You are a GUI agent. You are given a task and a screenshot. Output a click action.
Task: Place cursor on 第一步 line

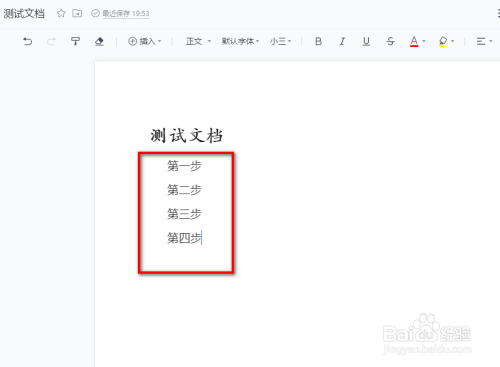(x=184, y=166)
